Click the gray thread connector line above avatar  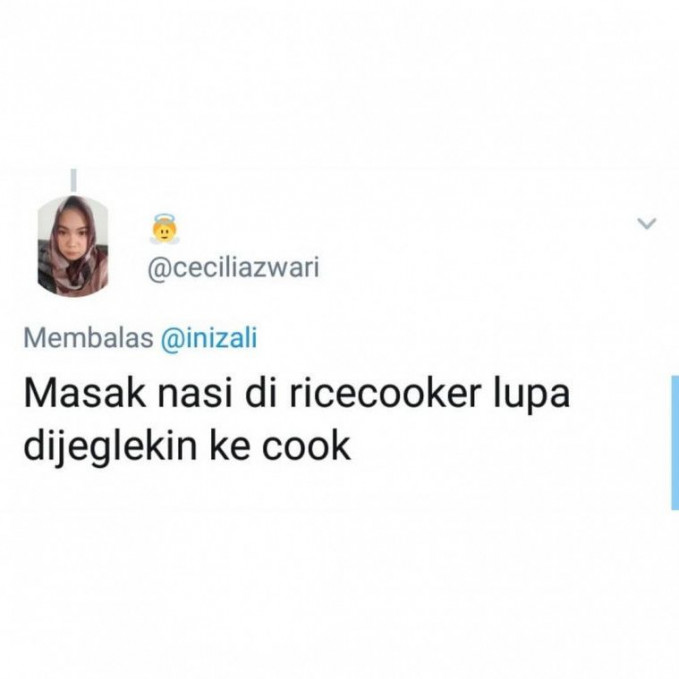coord(74,180)
